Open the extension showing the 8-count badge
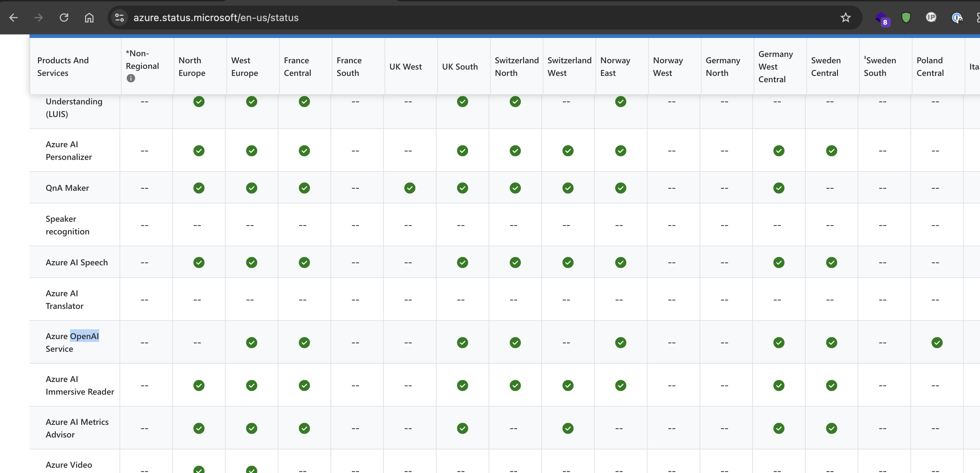Screen dimensions: 980x473 click(882, 18)
